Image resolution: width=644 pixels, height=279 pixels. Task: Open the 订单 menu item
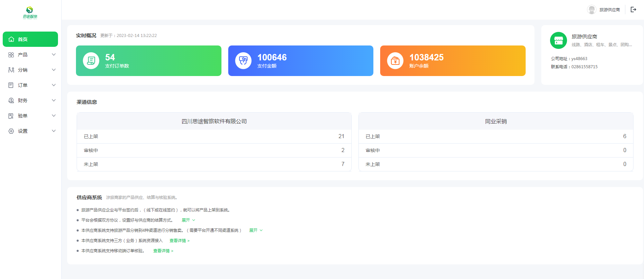[23, 85]
